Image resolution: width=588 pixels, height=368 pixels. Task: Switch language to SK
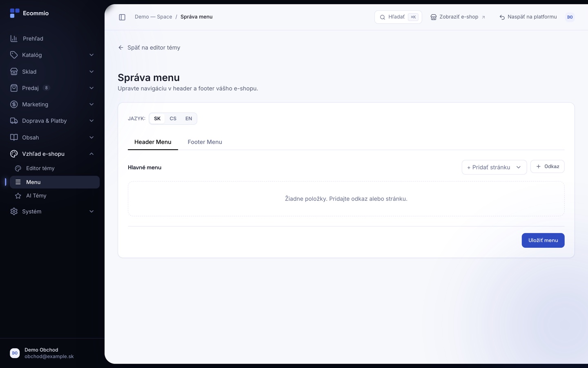point(157,119)
